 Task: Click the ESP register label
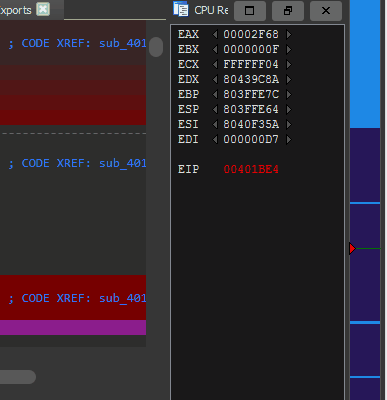188,109
